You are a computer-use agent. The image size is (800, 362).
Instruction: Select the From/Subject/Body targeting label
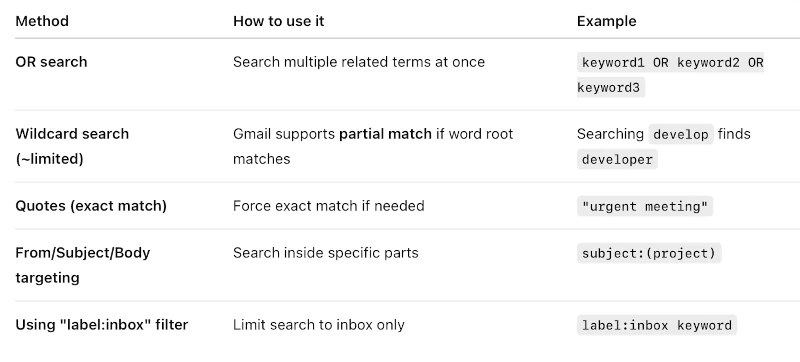83,265
